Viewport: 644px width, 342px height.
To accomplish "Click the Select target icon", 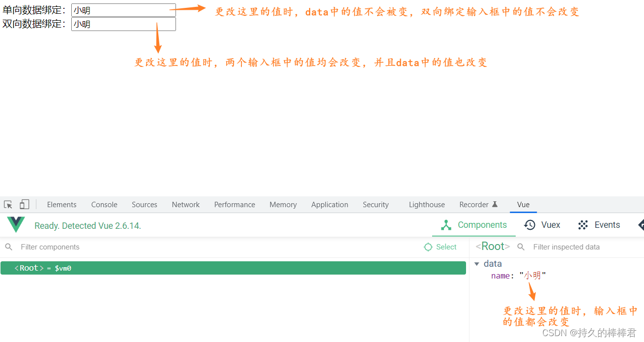I will coord(428,247).
